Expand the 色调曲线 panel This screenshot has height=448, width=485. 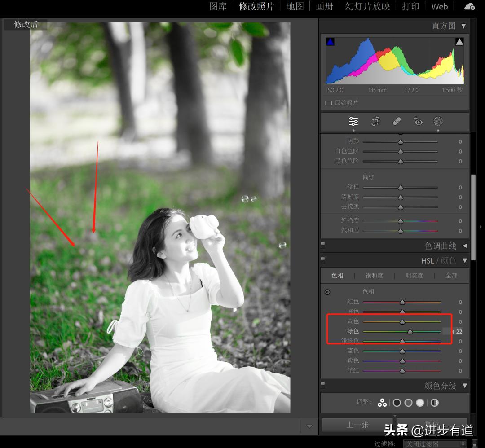(x=465, y=245)
